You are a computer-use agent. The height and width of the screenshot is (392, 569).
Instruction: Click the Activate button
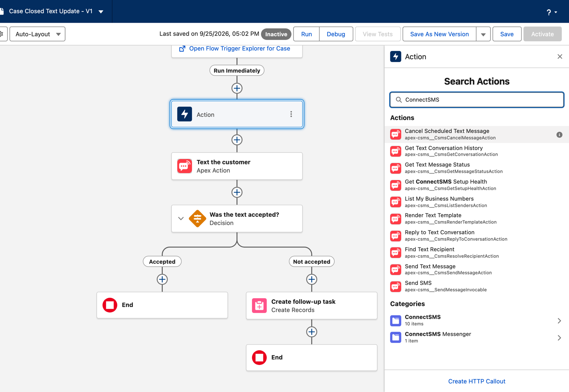542,34
